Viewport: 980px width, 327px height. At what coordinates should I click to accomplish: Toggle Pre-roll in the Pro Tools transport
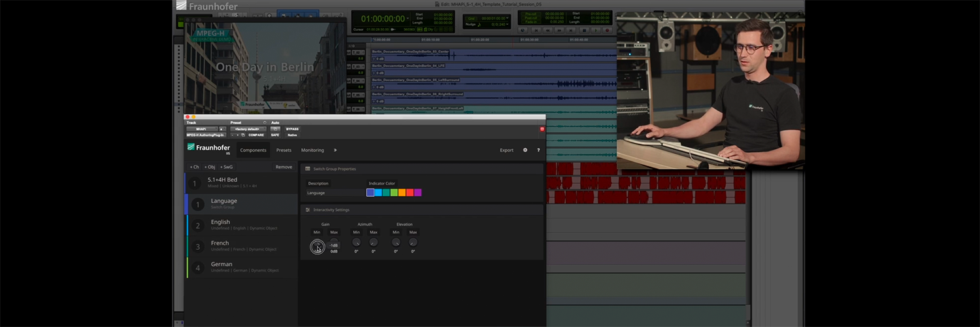point(530,14)
